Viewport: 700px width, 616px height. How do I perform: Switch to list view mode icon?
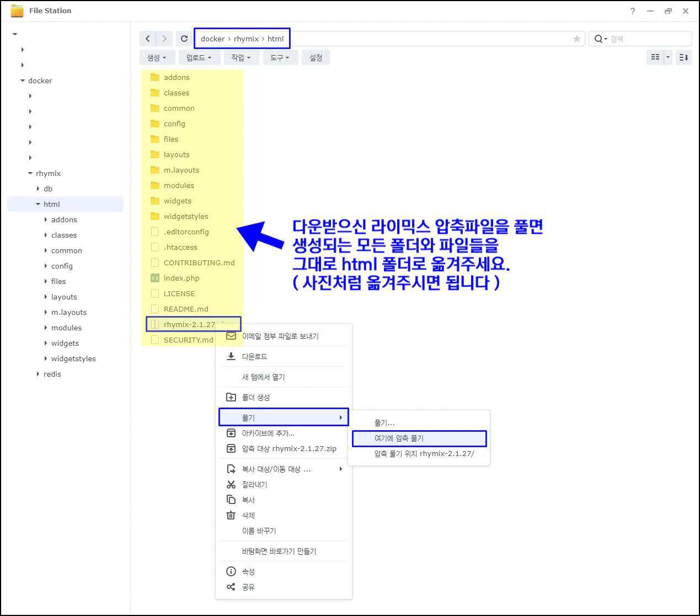655,57
